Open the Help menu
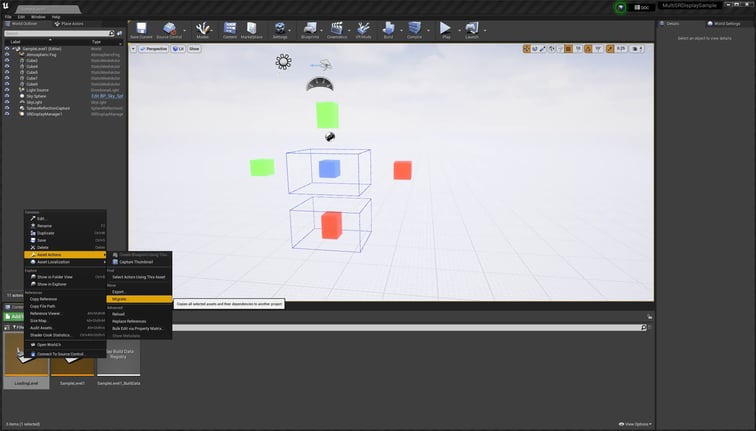The height and width of the screenshot is (431, 756). point(56,17)
